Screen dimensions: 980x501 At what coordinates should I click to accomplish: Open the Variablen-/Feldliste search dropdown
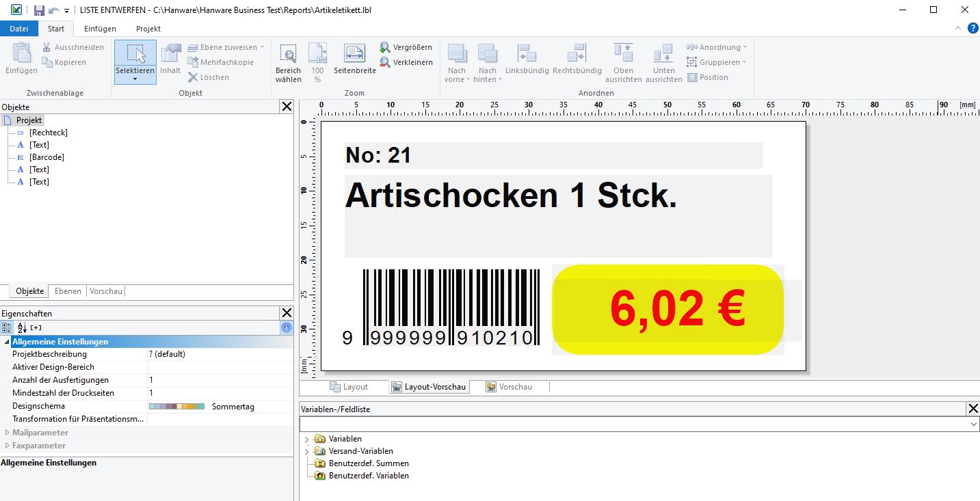point(974,424)
